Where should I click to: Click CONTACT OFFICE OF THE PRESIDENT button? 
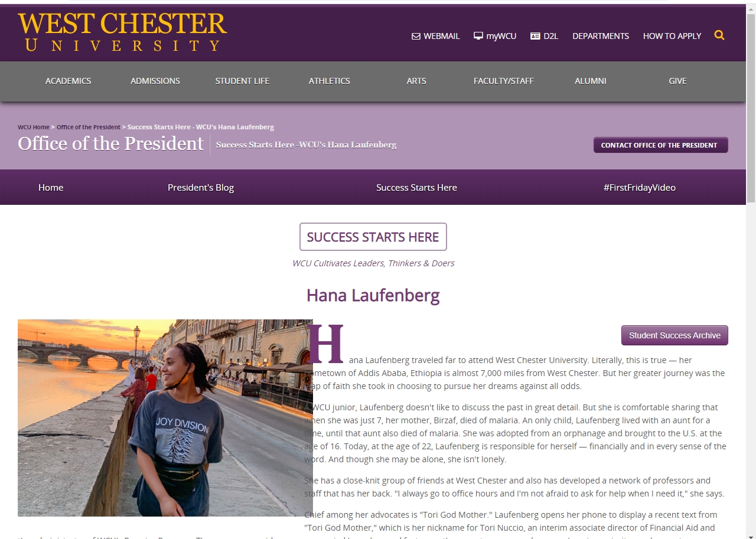(x=660, y=145)
